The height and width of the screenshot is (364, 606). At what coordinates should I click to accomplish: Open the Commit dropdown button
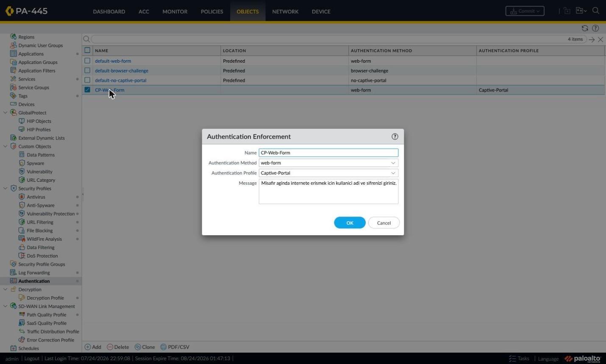tap(525, 11)
